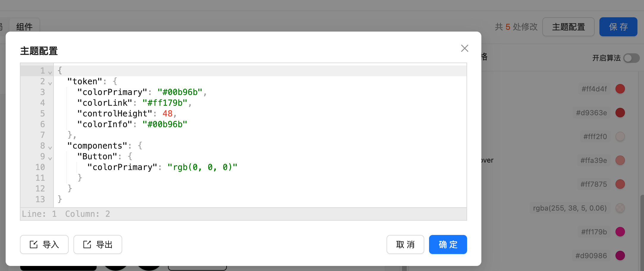
Task: Fold the "Button" block on line 9
Action: (x=50, y=158)
